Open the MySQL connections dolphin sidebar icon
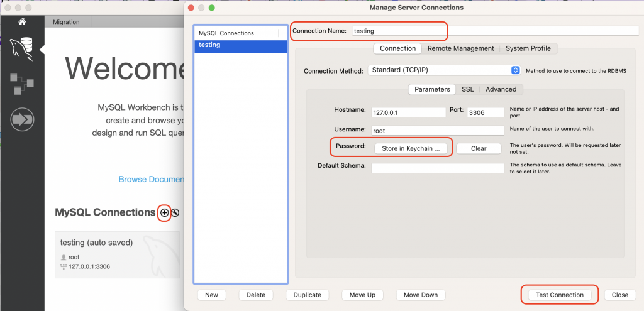The image size is (644, 311). pyautogui.click(x=22, y=49)
